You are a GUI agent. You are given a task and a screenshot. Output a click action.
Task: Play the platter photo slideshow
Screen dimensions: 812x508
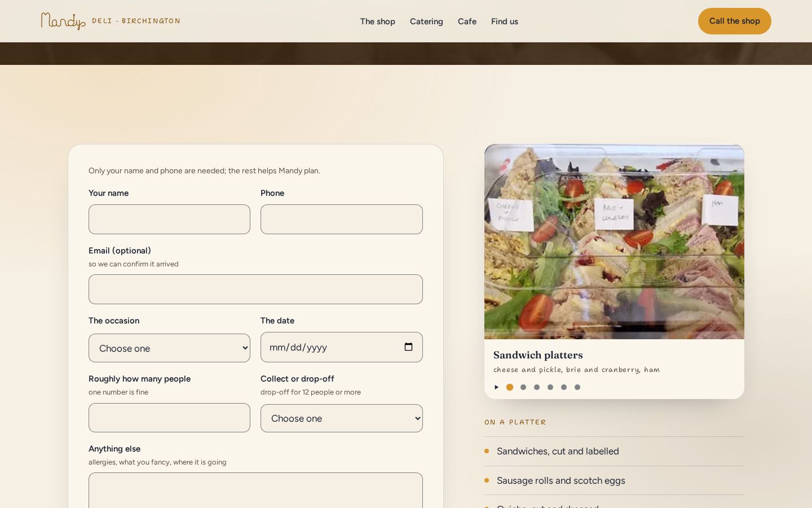point(496,387)
